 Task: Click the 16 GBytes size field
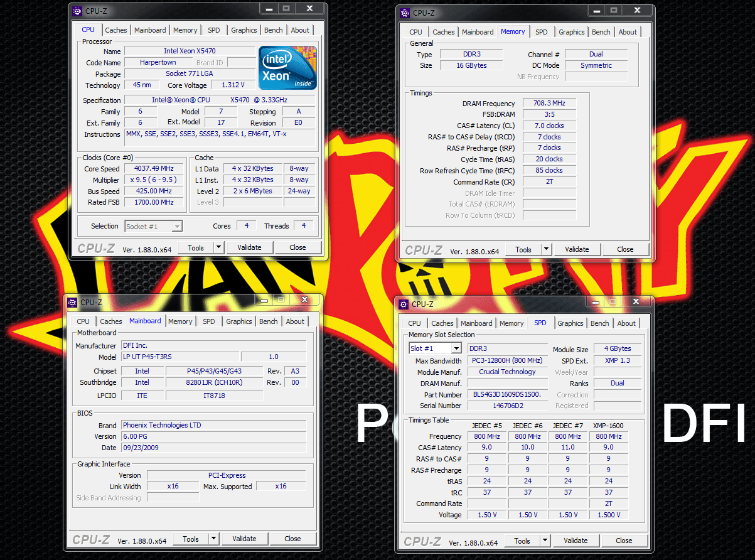(471, 65)
